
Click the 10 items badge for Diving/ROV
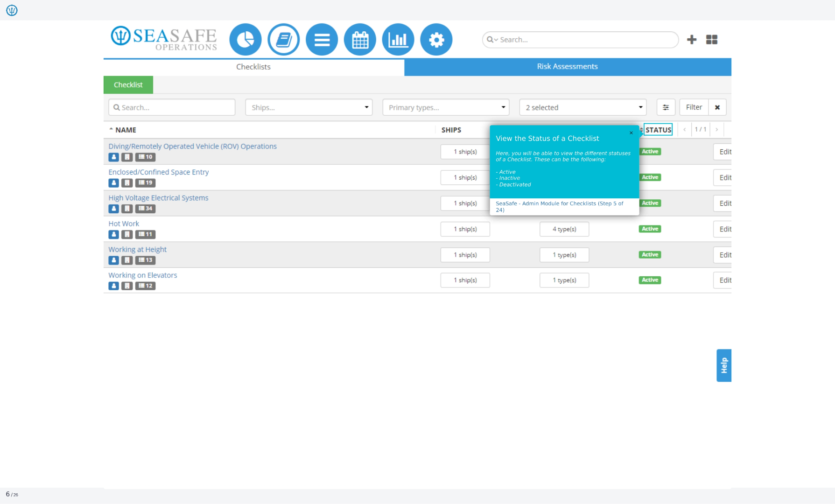(145, 157)
